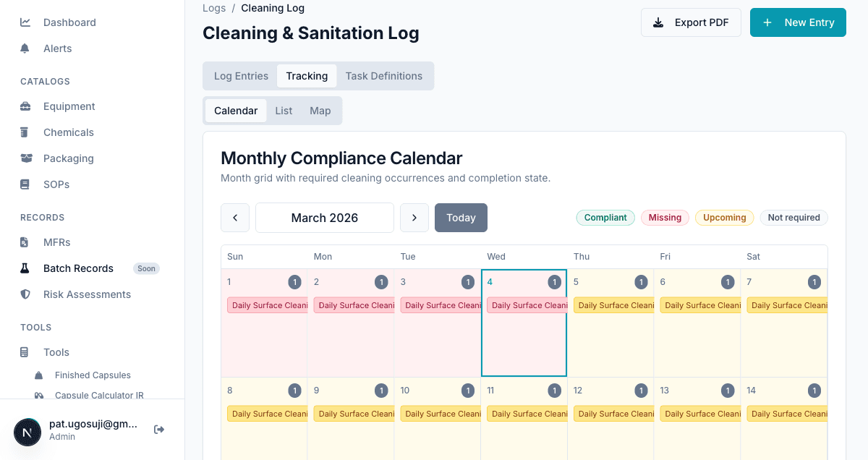Click the Equipment catalog icon
The width and height of the screenshot is (868, 460).
coord(26,106)
